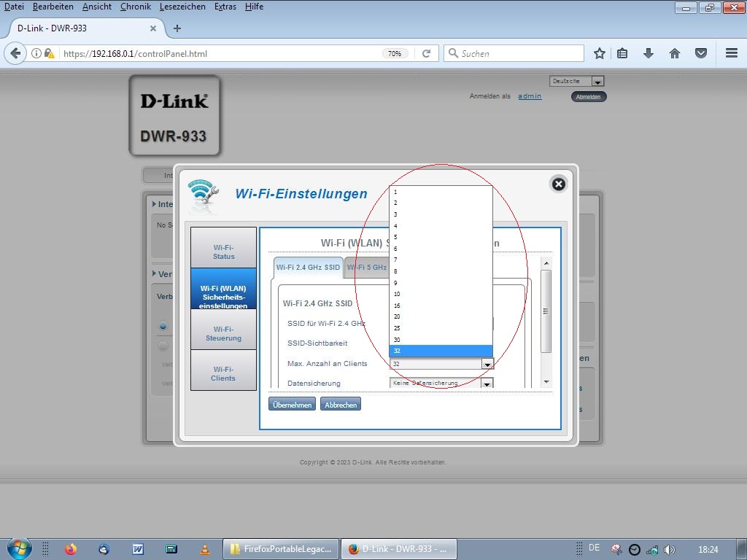Image resolution: width=747 pixels, height=560 pixels.
Task: Click the settings panel vertical scrollbar thumb
Action: coord(546,311)
